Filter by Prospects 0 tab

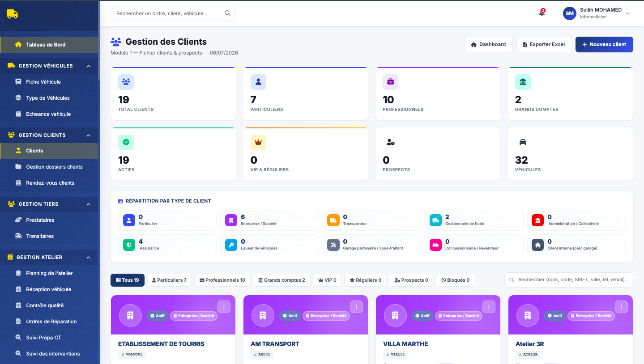(411, 280)
